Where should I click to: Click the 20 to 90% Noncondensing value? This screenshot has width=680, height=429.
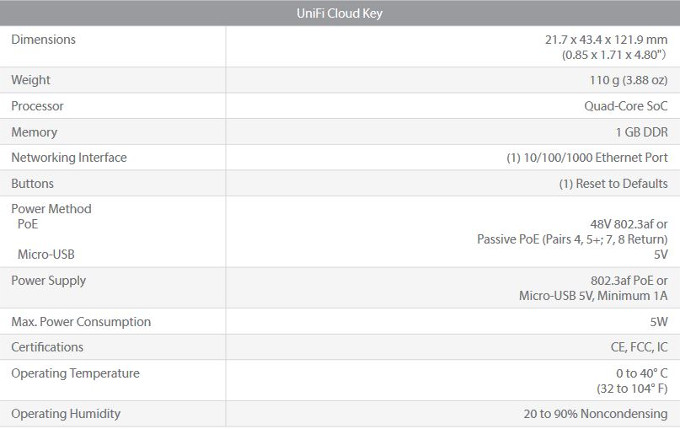(594, 414)
